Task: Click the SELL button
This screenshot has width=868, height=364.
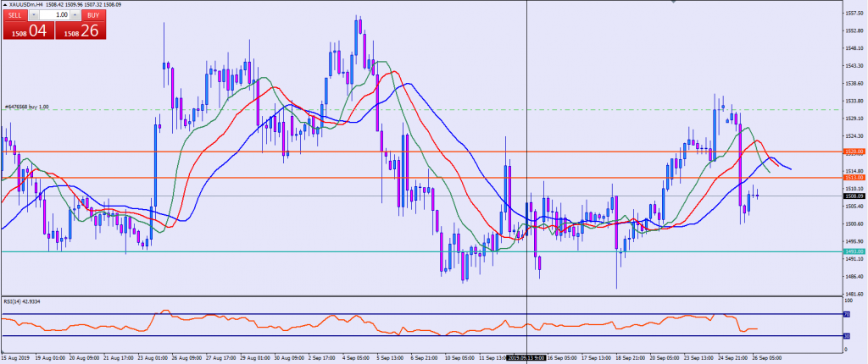Action: click(x=14, y=15)
